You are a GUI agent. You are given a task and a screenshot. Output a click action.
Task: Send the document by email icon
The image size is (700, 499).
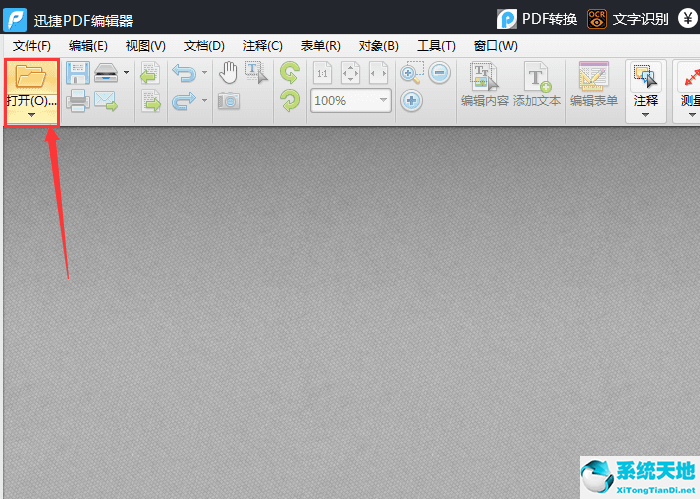tap(106, 101)
